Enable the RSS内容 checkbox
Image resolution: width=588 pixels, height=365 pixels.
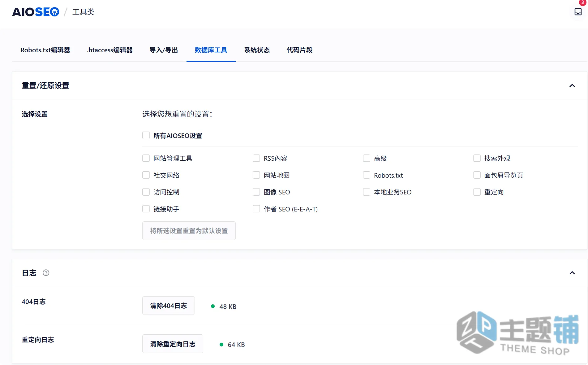(256, 158)
